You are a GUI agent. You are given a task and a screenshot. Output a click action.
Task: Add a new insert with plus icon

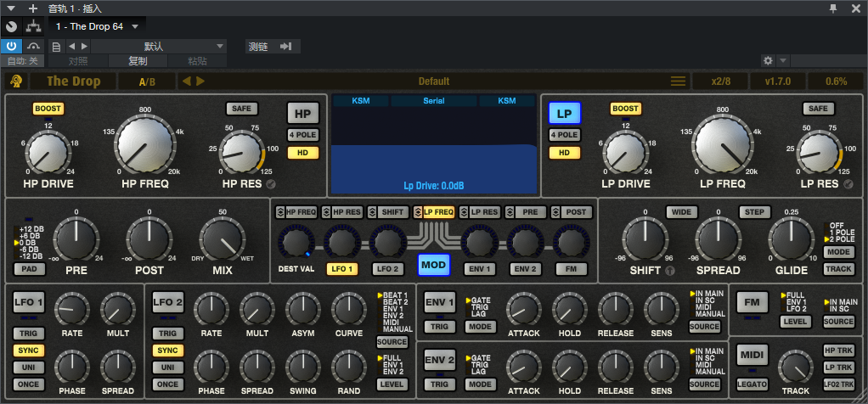(x=33, y=8)
